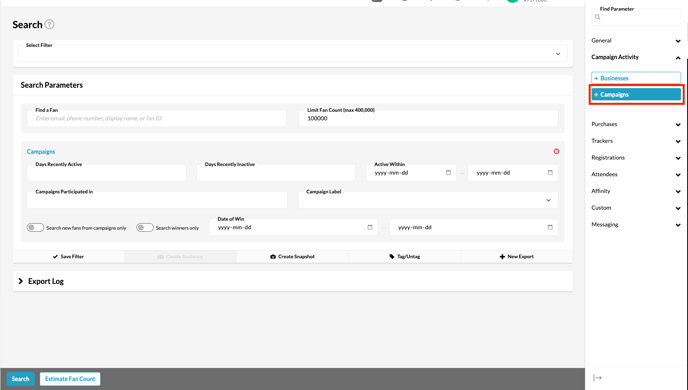Focus the Find a Fan input
The height and width of the screenshot is (390, 688).
pyautogui.click(x=157, y=118)
